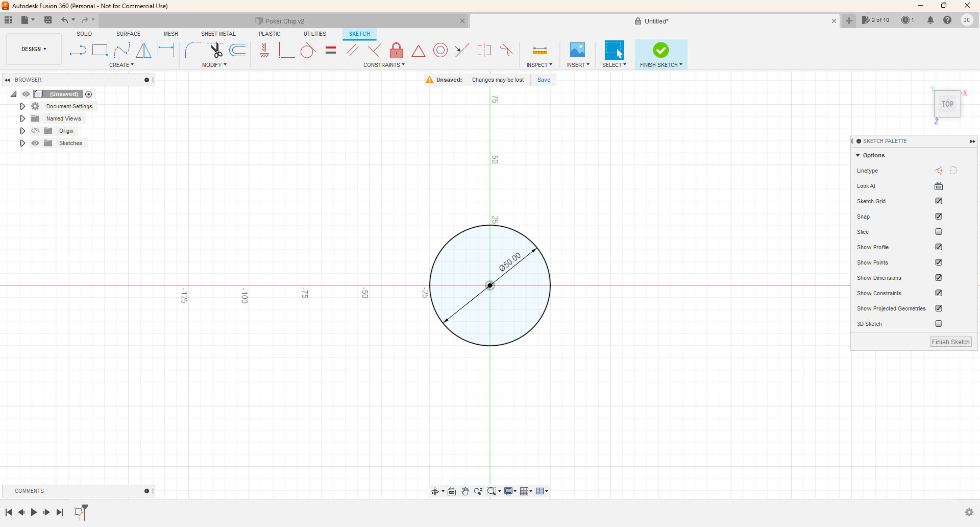This screenshot has height=527, width=980.
Task: Open the Measure tool icon
Action: [540, 50]
